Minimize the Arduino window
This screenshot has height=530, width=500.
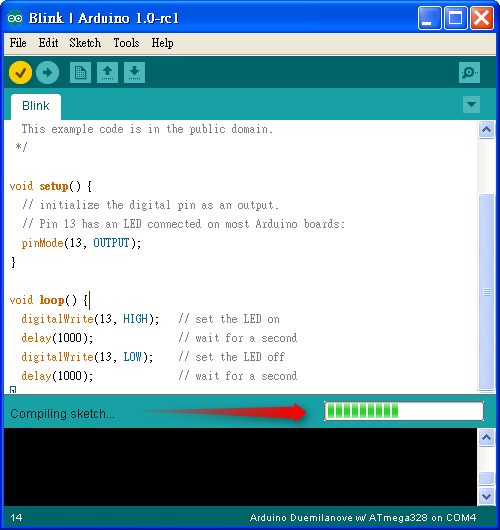[429, 18]
